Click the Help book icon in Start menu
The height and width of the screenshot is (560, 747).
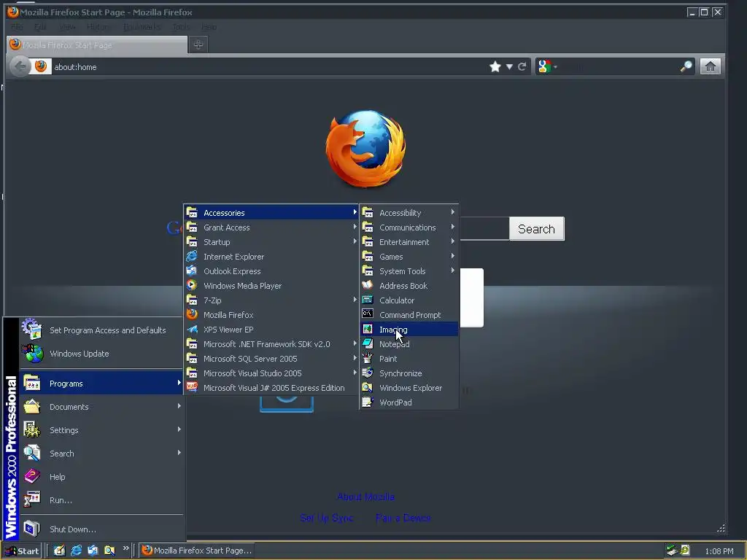(32, 476)
